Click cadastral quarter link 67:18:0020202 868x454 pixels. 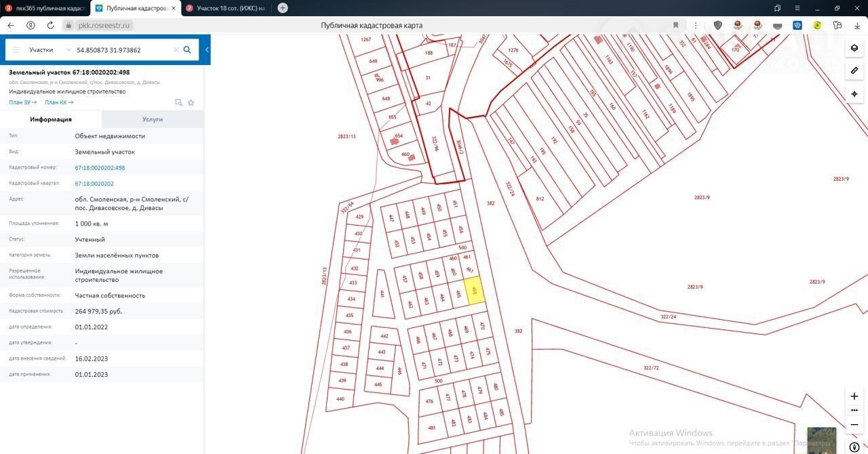click(94, 184)
